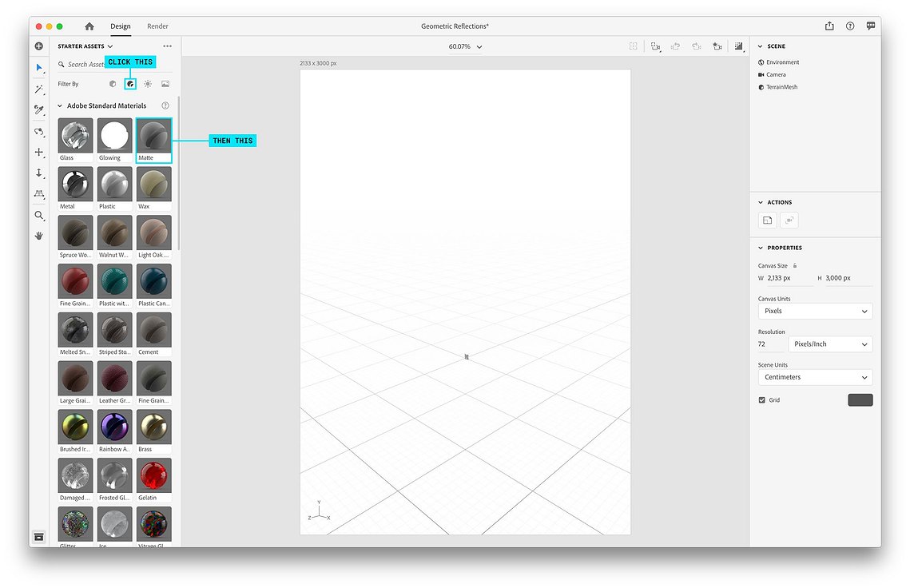Open the add assets plus button
Image resolution: width=910 pixels, height=588 pixels.
click(x=39, y=46)
